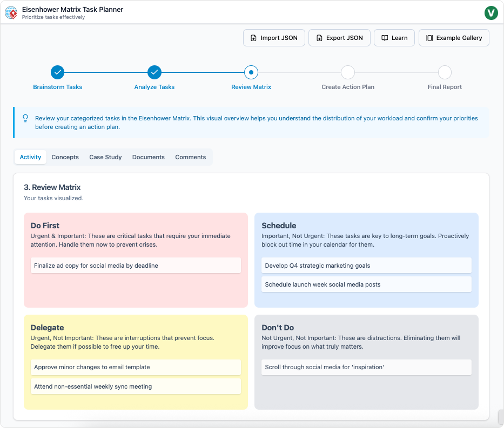504x428 pixels.
Task: Click the Eisenhower Matrix app logo icon
Action: click(x=11, y=12)
